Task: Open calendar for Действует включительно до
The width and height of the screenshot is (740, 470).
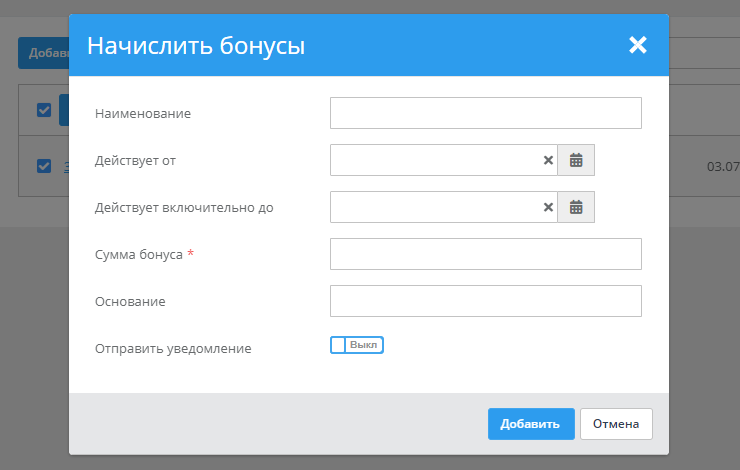Action: point(576,207)
